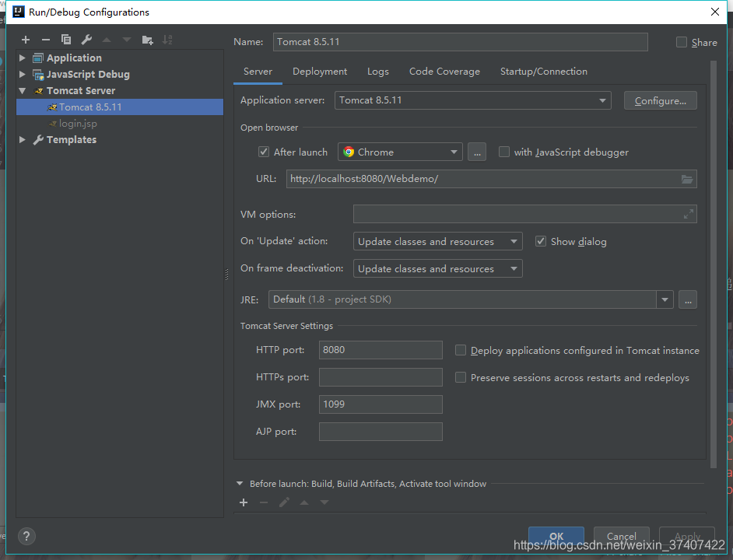The width and height of the screenshot is (733, 560).
Task: Enable Preserve sessions across restarts checkbox
Action: (x=461, y=377)
